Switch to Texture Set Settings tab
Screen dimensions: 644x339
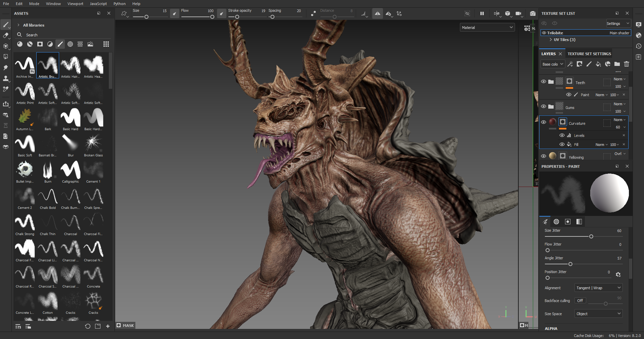(x=589, y=54)
